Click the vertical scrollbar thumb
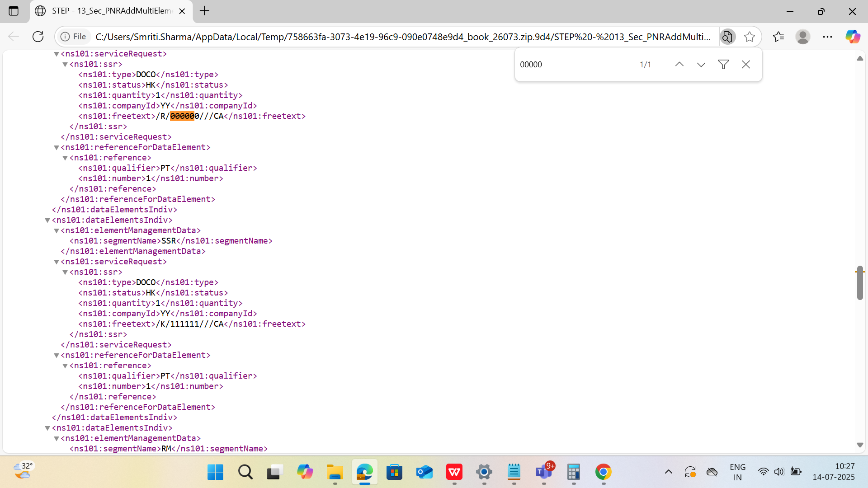 pos(860,283)
